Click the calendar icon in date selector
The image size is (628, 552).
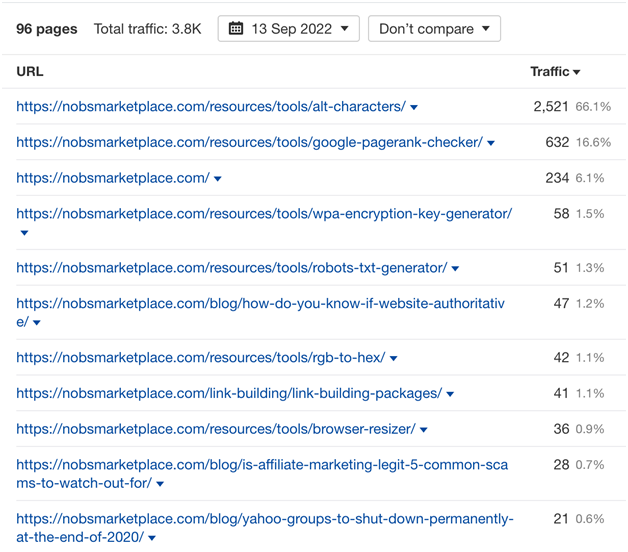tap(236, 29)
